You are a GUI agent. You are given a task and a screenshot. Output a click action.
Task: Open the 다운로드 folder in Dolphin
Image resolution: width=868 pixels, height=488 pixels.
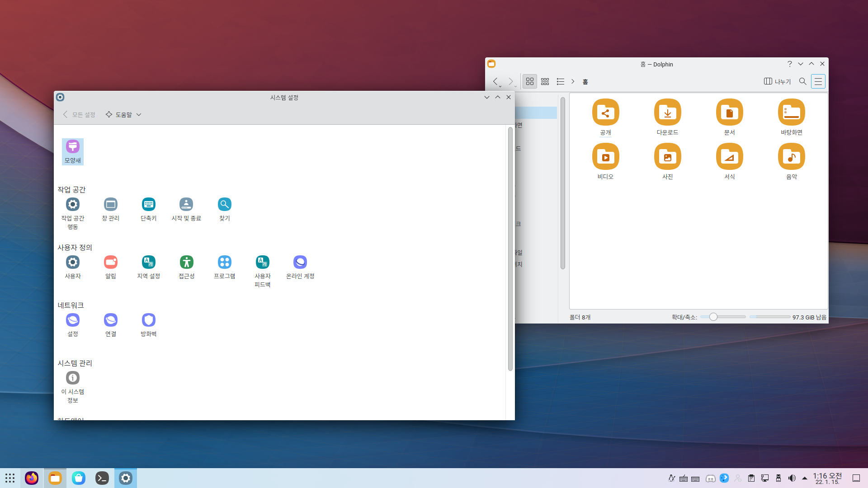coord(667,117)
